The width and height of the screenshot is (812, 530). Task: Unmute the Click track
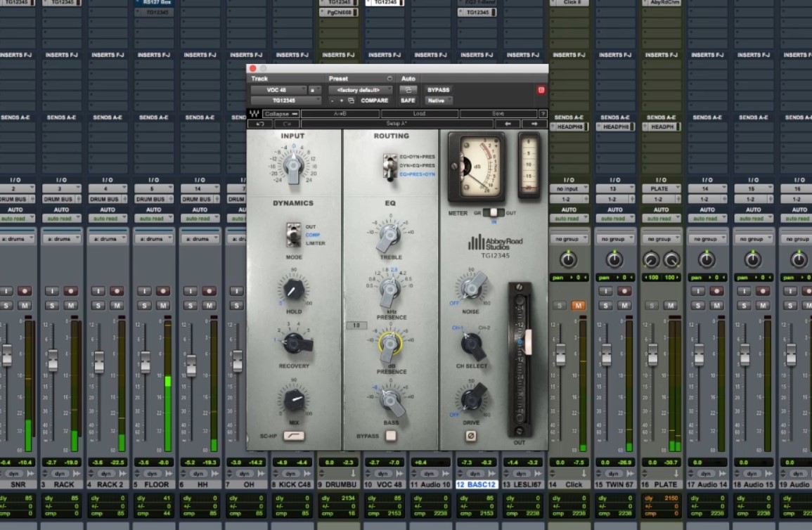(577, 305)
